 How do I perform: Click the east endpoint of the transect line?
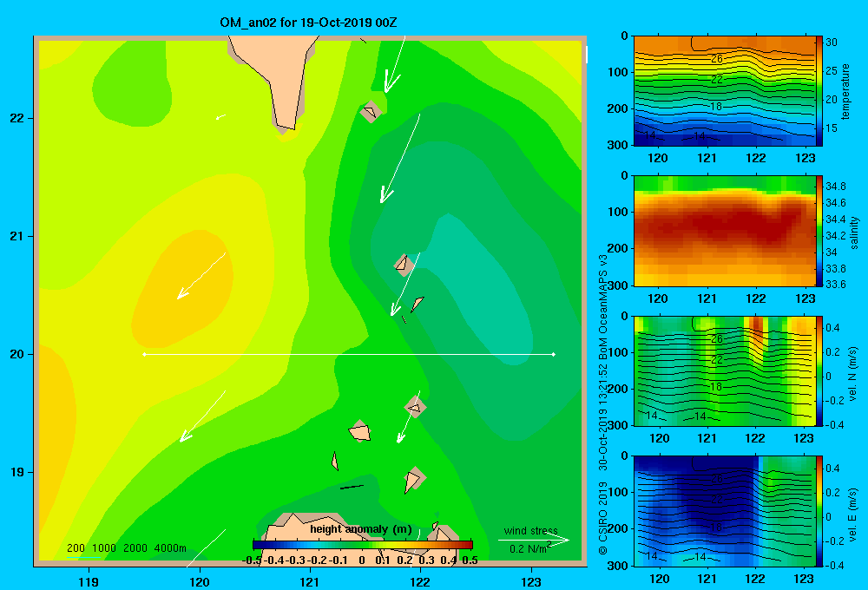[554, 354]
